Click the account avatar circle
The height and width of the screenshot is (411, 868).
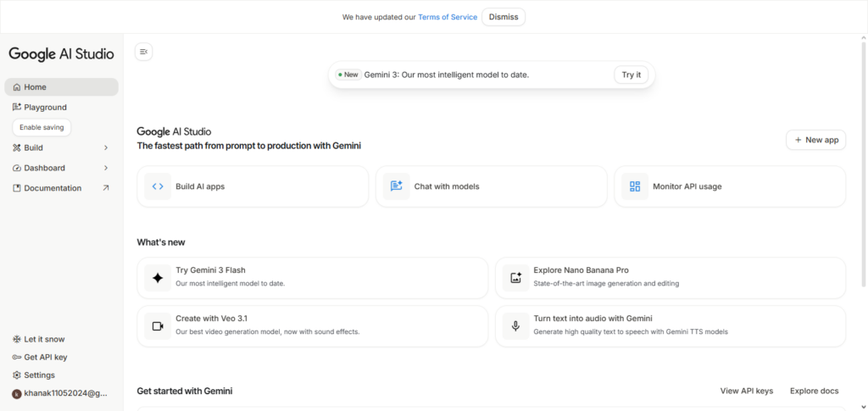pos(17,394)
